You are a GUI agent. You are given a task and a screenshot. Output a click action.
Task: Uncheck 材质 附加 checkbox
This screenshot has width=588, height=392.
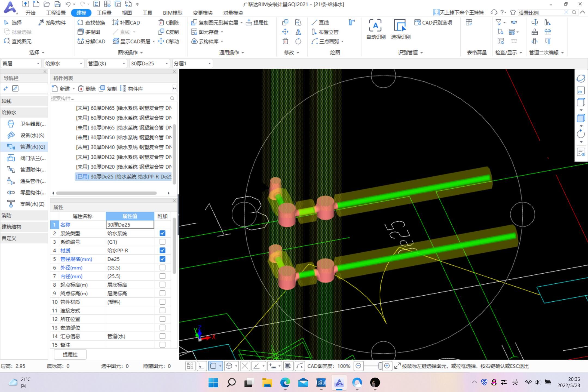click(x=163, y=250)
